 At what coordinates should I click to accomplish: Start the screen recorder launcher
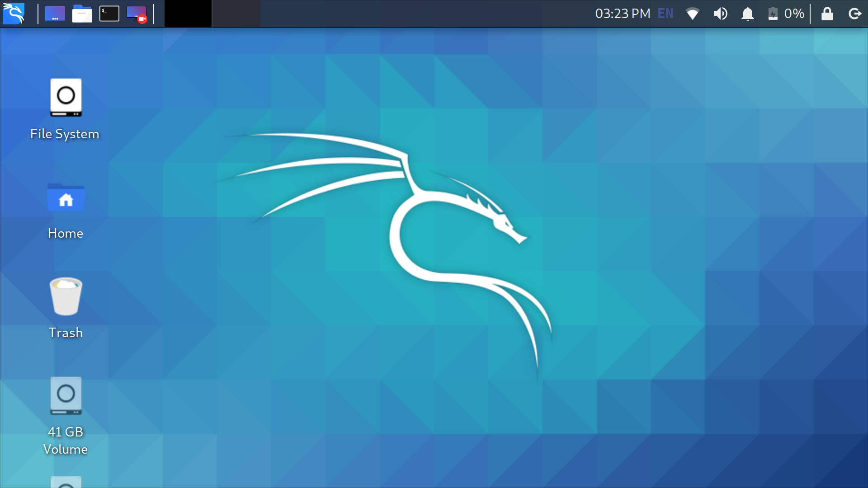click(x=137, y=14)
